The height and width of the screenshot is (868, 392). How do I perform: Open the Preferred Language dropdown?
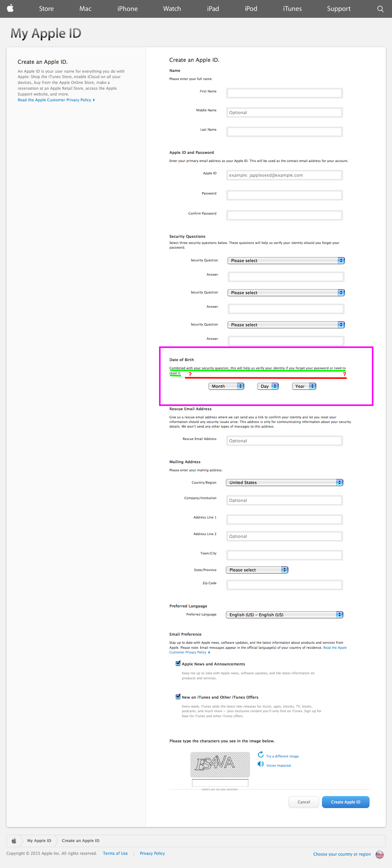click(x=284, y=615)
